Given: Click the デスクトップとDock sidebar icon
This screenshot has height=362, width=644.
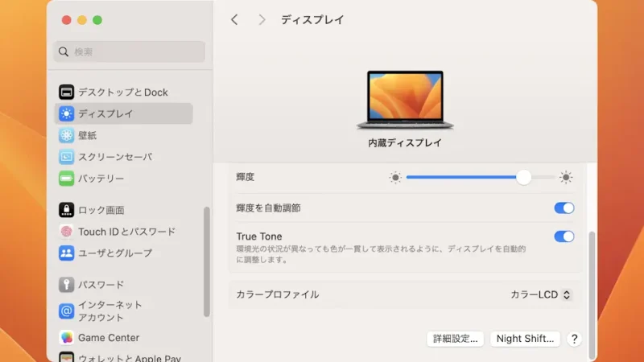Looking at the screenshot, I should (x=66, y=92).
